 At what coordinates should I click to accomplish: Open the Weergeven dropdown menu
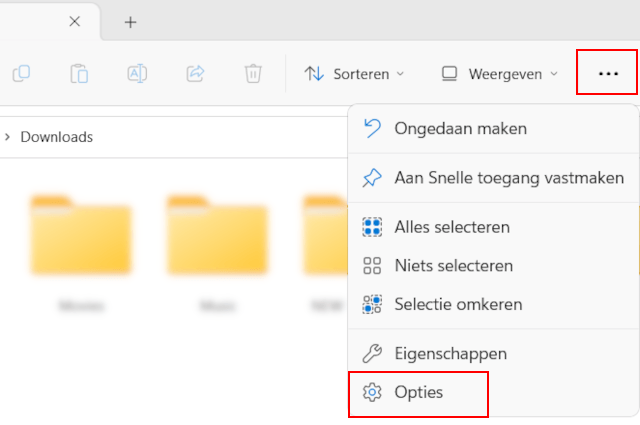pos(499,73)
